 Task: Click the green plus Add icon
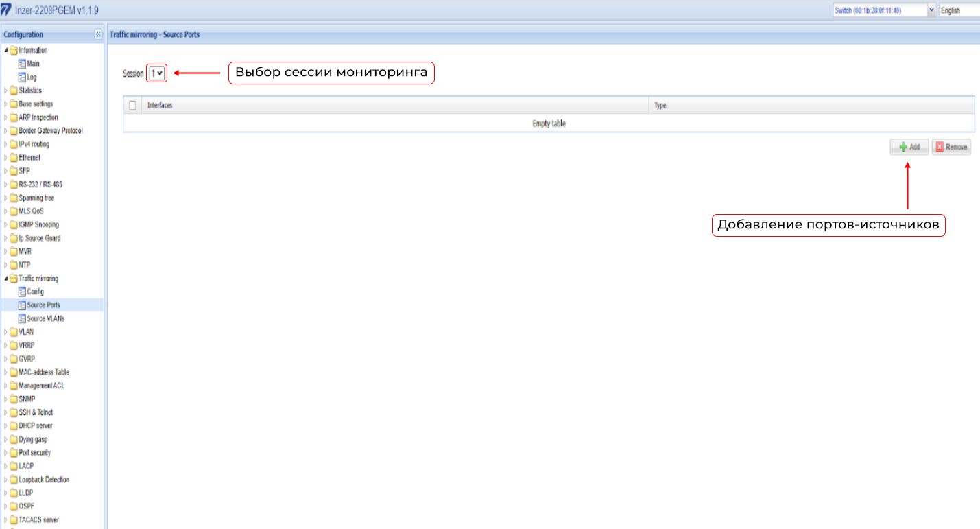pos(903,148)
